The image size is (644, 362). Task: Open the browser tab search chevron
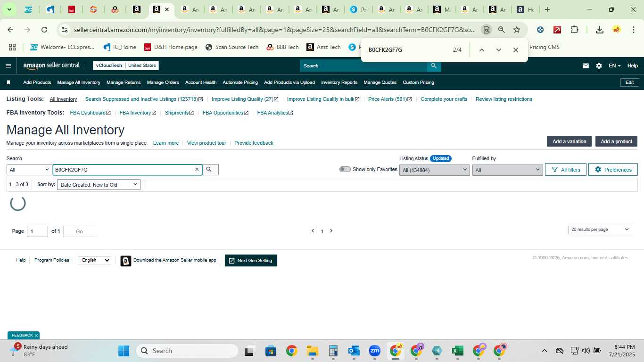[8, 9]
